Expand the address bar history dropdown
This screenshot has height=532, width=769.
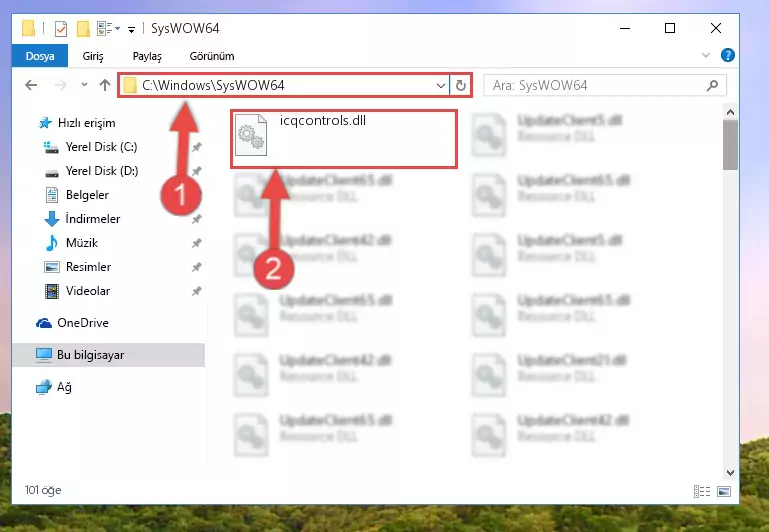click(x=440, y=86)
